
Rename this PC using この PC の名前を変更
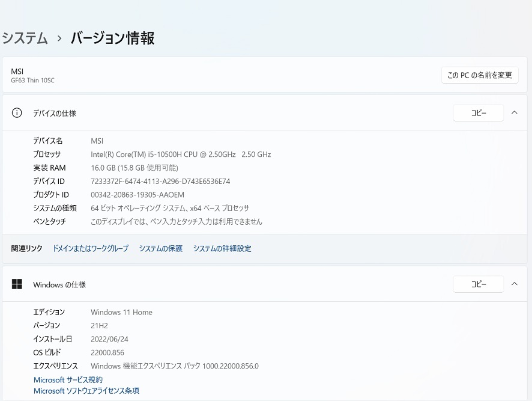(x=479, y=75)
